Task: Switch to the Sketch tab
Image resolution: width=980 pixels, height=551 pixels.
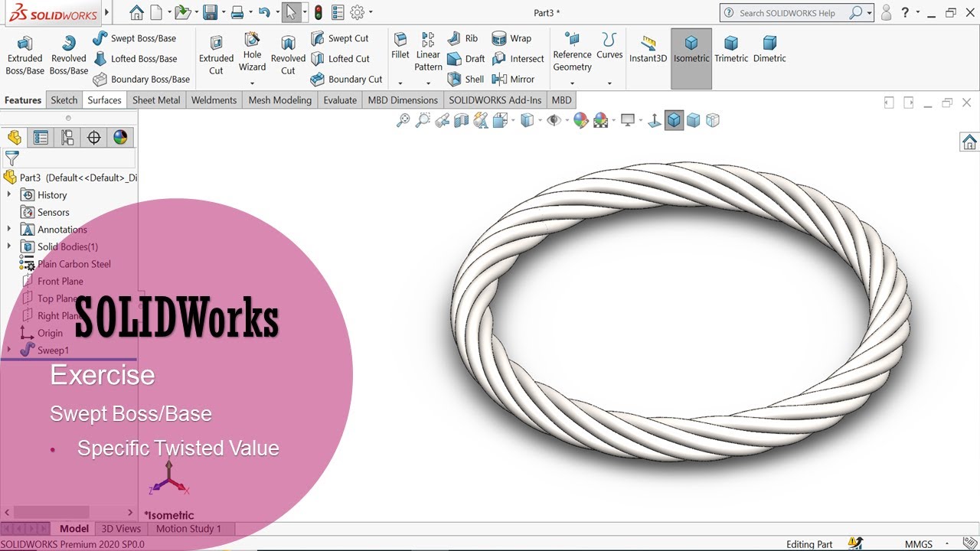Action: click(64, 100)
